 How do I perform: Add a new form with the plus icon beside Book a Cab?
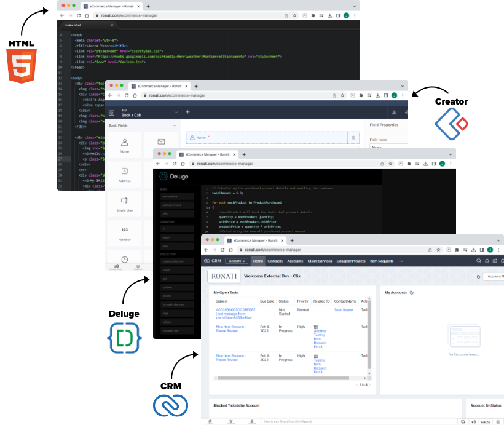[x=187, y=112]
